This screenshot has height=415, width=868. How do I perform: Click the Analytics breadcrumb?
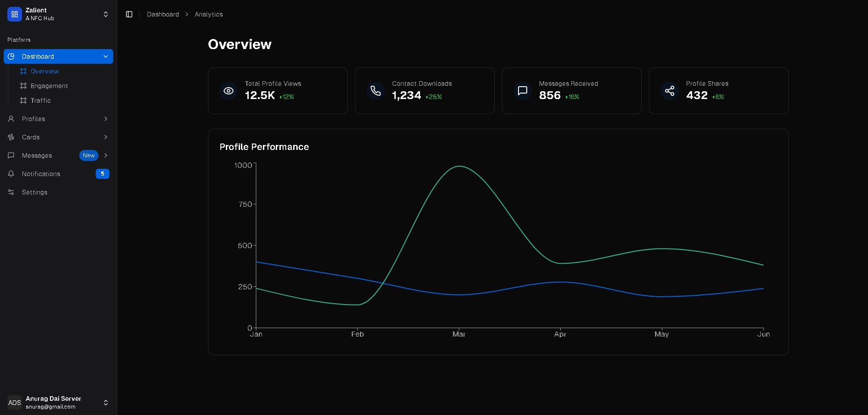click(209, 14)
